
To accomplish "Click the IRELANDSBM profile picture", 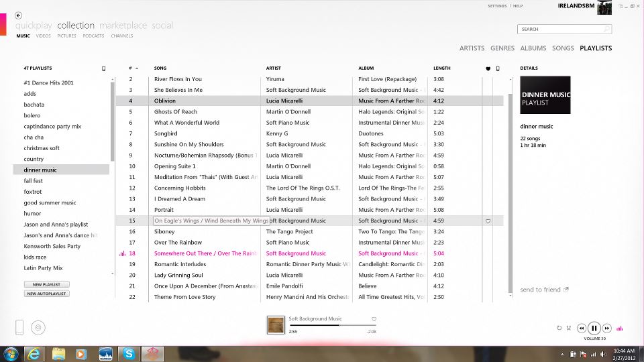I will (x=604, y=7).
